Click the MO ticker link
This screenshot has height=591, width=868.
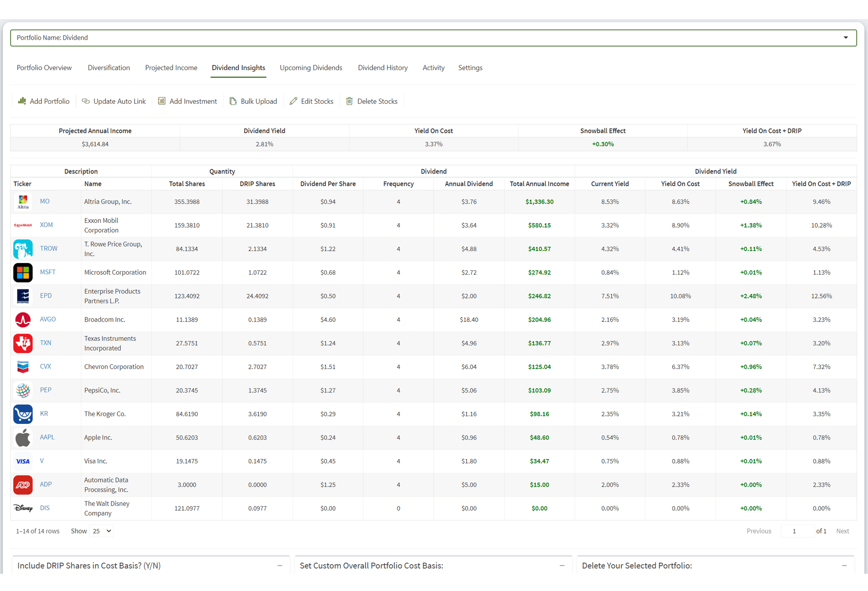(45, 201)
